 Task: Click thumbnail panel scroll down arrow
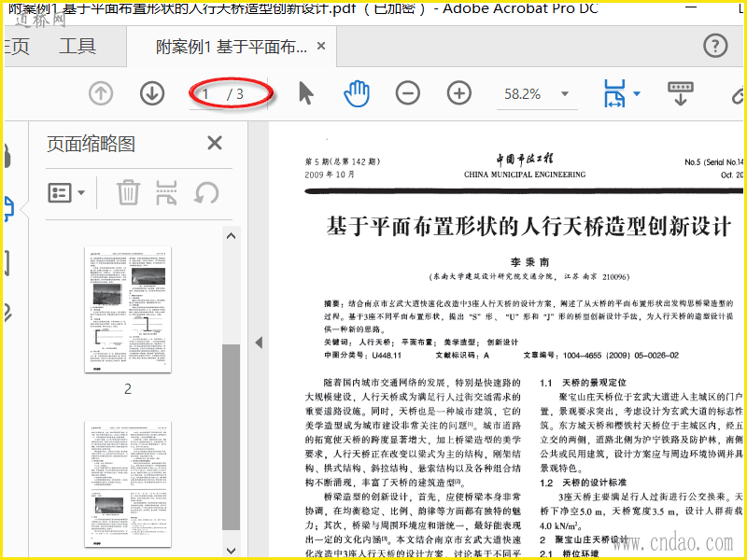(x=231, y=551)
